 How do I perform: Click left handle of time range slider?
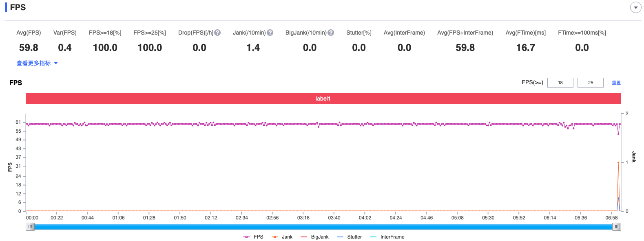30,227
